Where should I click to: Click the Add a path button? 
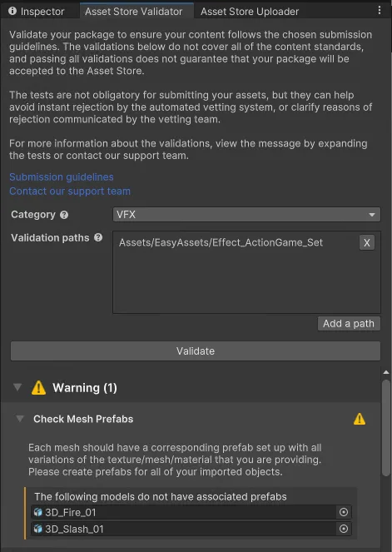[x=349, y=324]
